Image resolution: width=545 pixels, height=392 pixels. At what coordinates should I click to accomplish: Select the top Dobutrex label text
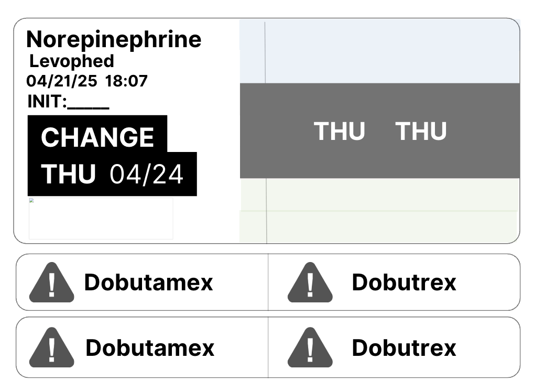pyautogui.click(x=404, y=282)
